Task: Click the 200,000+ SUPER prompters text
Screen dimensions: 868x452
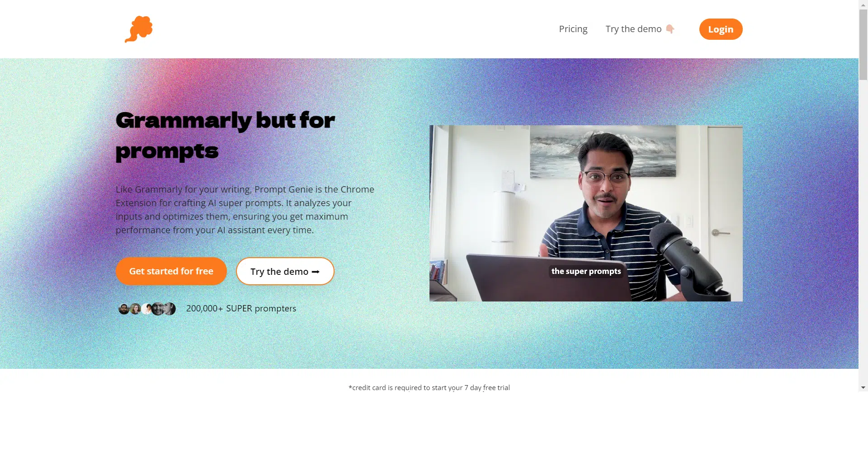Action: 241,308
